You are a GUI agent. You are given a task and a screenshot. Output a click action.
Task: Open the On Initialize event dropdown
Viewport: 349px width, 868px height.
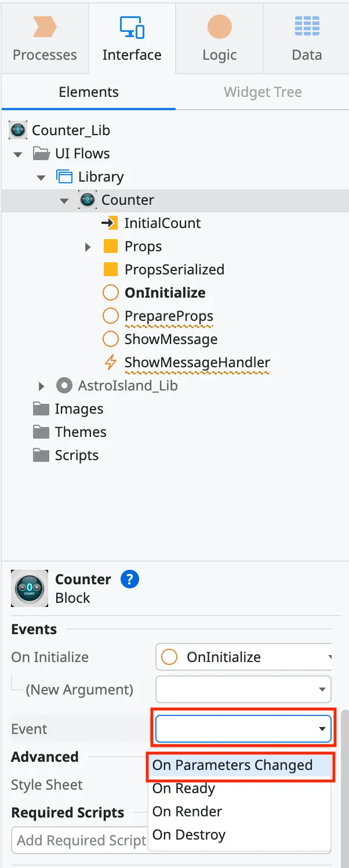(242, 657)
